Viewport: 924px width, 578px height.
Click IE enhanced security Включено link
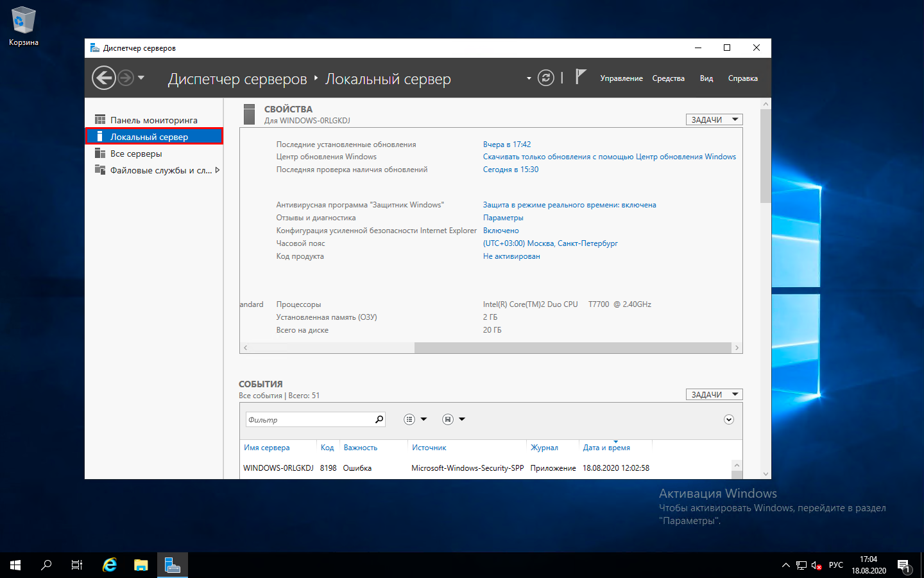point(501,231)
